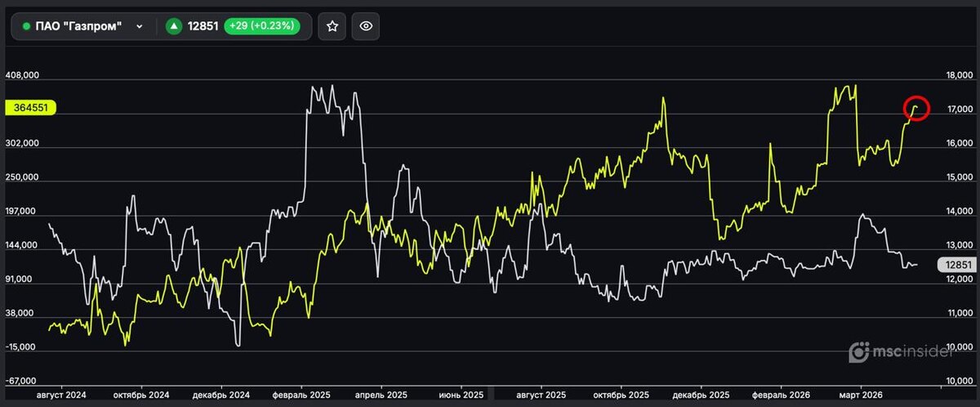
Task: Click the green up-arrow price icon
Action: (x=173, y=26)
